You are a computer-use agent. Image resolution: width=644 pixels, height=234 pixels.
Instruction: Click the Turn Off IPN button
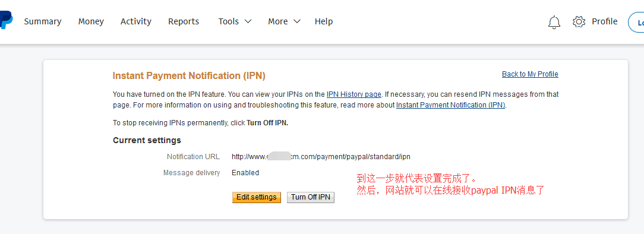[x=311, y=197]
